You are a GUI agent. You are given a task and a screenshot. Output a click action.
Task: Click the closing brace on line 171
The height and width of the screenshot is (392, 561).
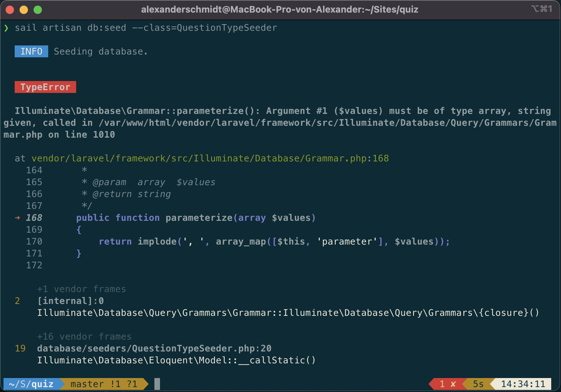coord(79,253)
